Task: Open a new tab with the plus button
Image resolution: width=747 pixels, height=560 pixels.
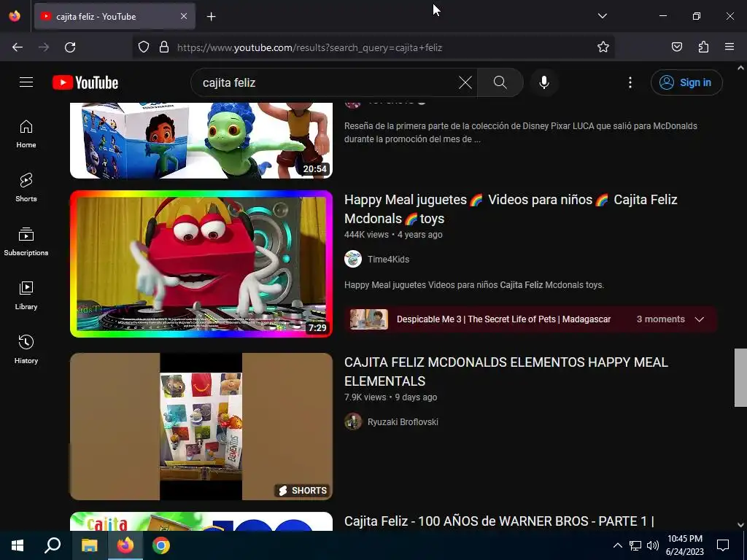Action: 211,17
